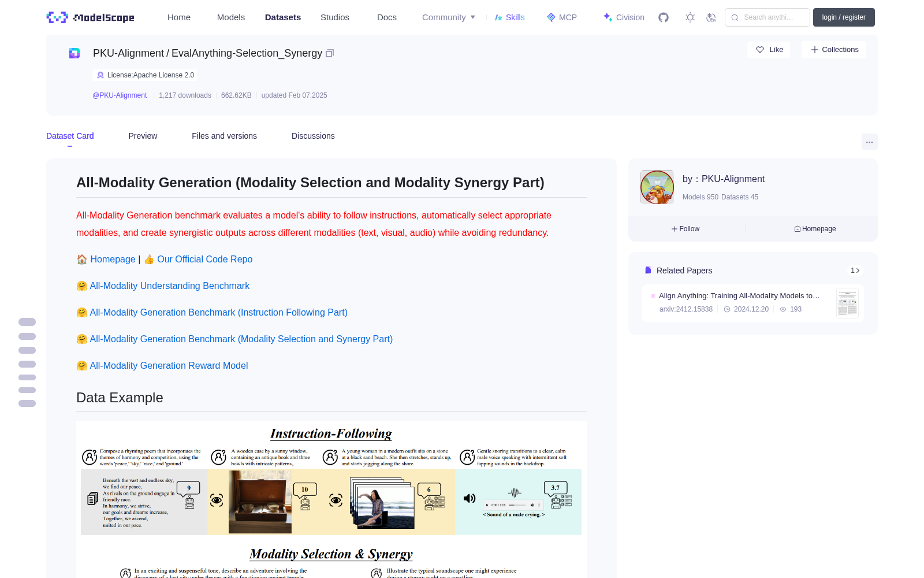Switch language with the translate icon

click(711, 17)
